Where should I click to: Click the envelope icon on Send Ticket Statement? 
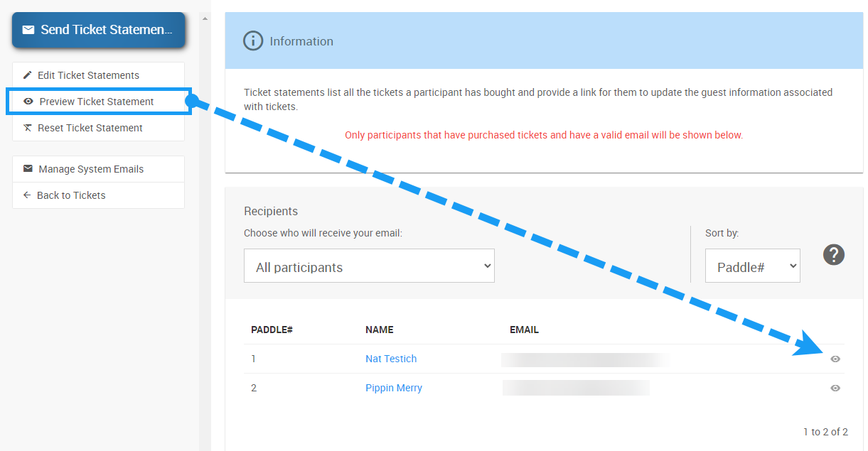click(28, 30)
